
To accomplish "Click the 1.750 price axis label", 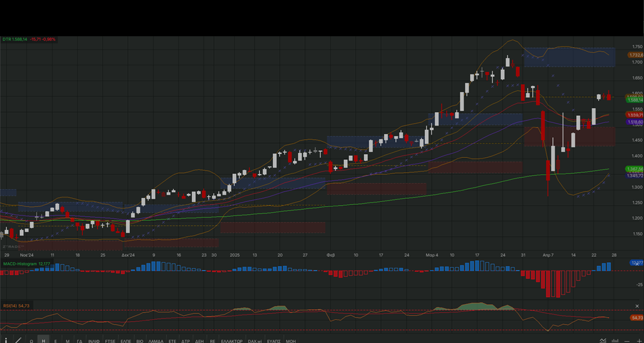I will click(638, 47).
